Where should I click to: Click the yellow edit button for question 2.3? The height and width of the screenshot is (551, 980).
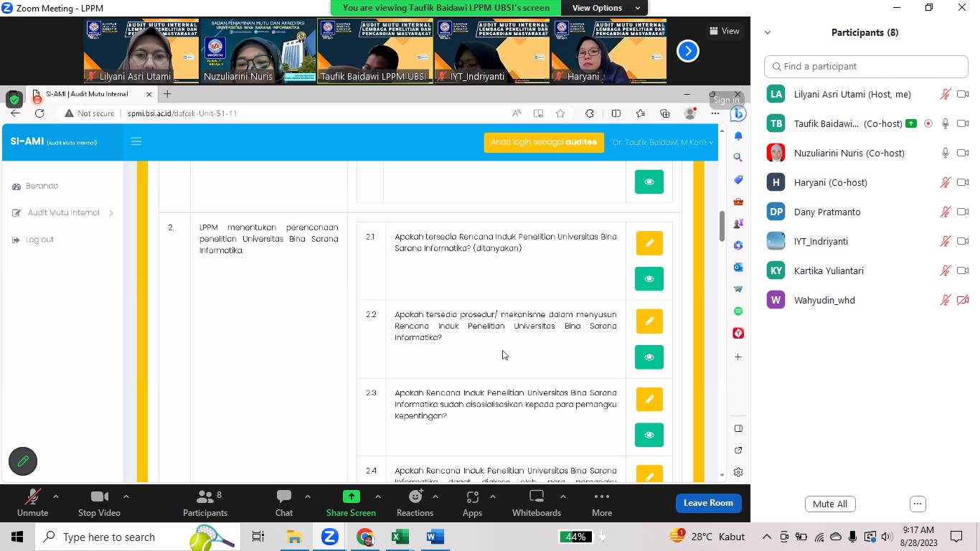coord(649,400)
